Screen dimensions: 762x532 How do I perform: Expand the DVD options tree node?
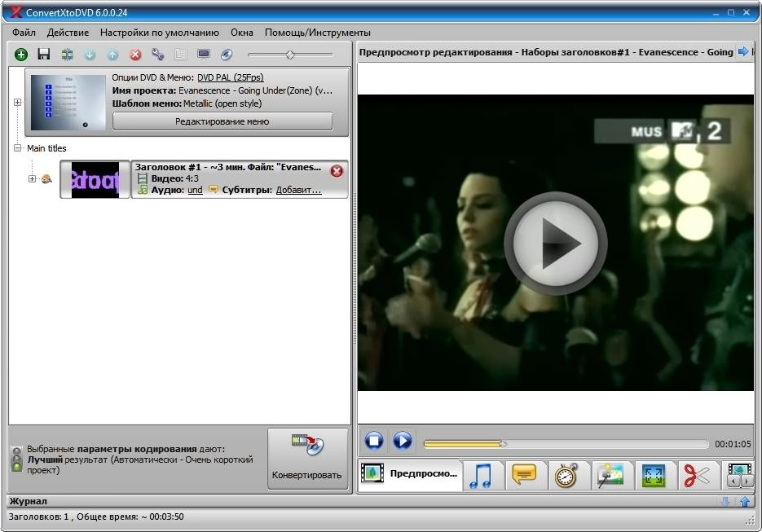[x=17, y=102]
